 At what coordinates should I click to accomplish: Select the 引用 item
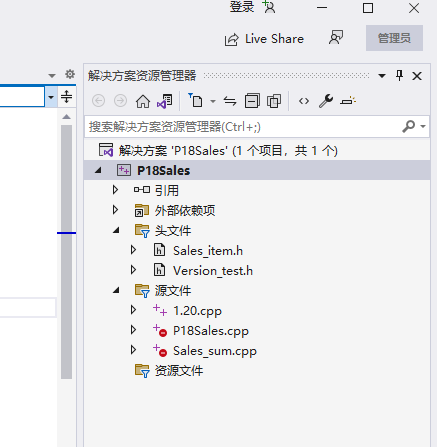coord(167,190)
